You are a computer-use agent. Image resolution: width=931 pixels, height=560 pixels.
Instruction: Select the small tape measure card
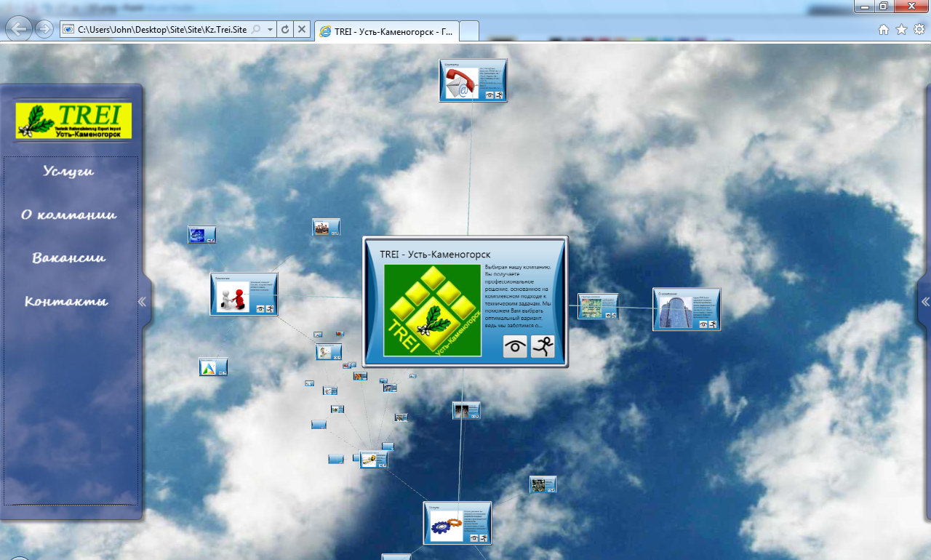(x=374, y=460)
